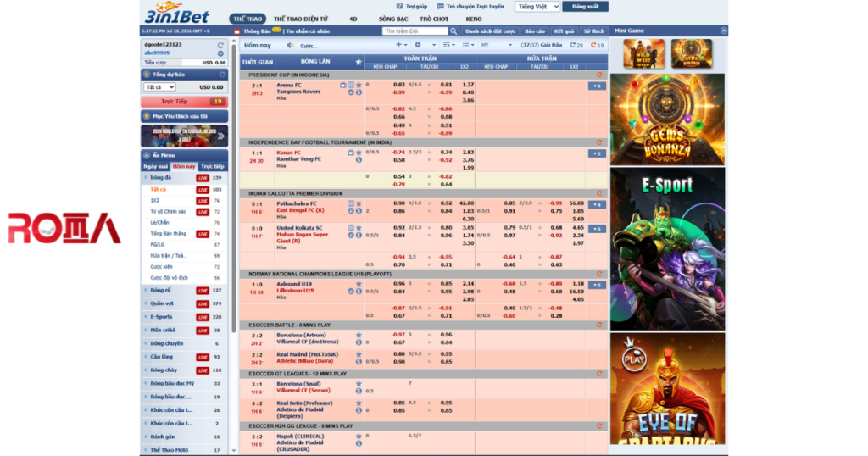Favorite the Barcelona (Artrom) match star

[359, 336]
